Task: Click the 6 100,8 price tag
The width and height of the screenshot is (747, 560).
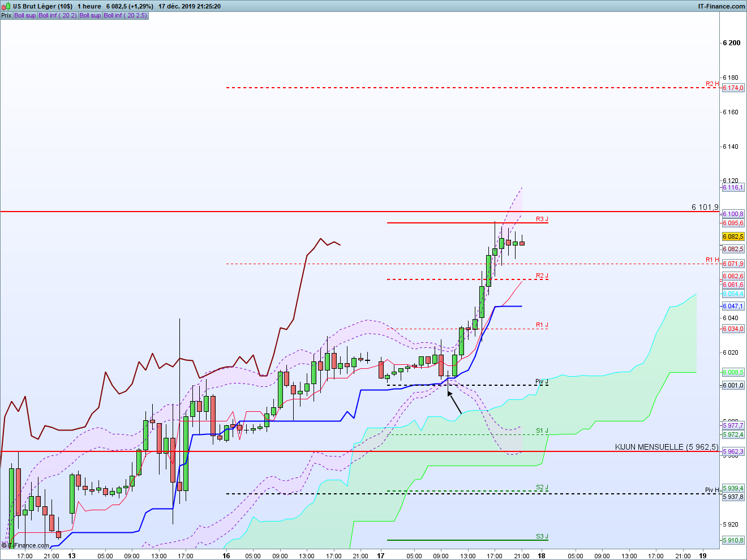Action: (733, 214)
